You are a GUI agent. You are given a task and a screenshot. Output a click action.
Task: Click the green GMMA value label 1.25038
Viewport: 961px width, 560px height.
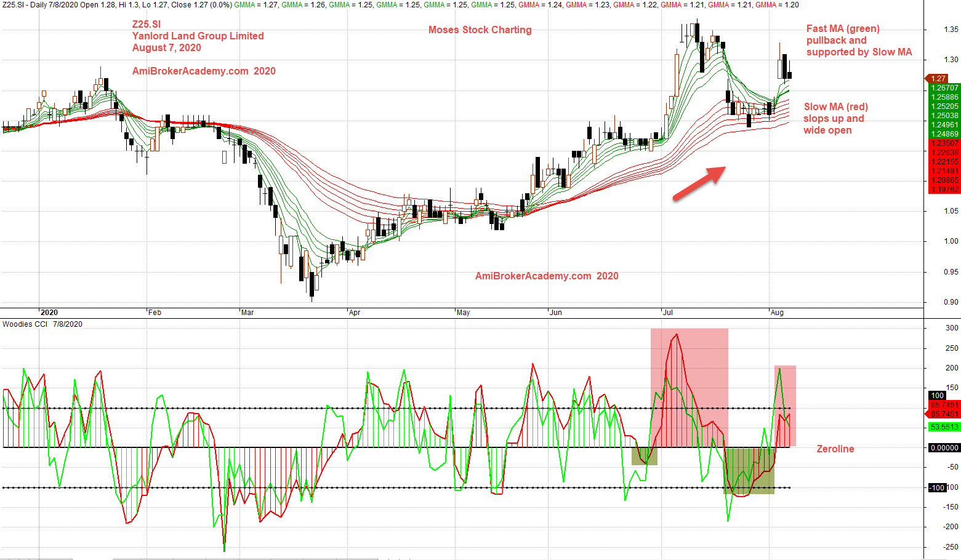pyautogui.click(x=944, y=116)
